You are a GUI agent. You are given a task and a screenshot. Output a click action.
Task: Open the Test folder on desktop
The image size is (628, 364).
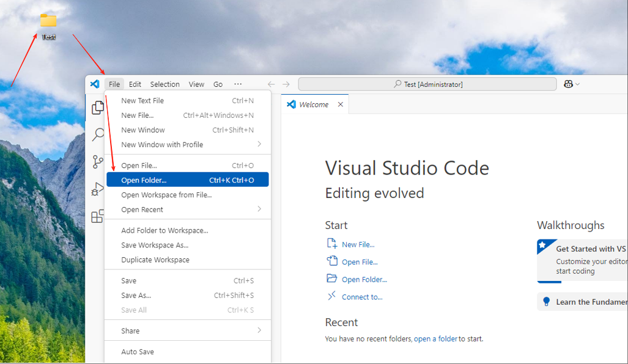pos(48,21)
